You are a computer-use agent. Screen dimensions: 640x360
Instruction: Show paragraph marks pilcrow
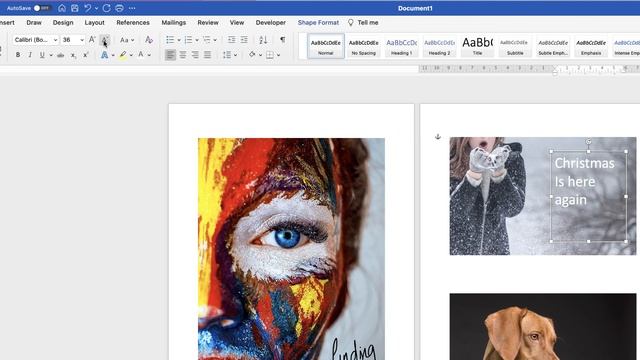tap(282, 40)
